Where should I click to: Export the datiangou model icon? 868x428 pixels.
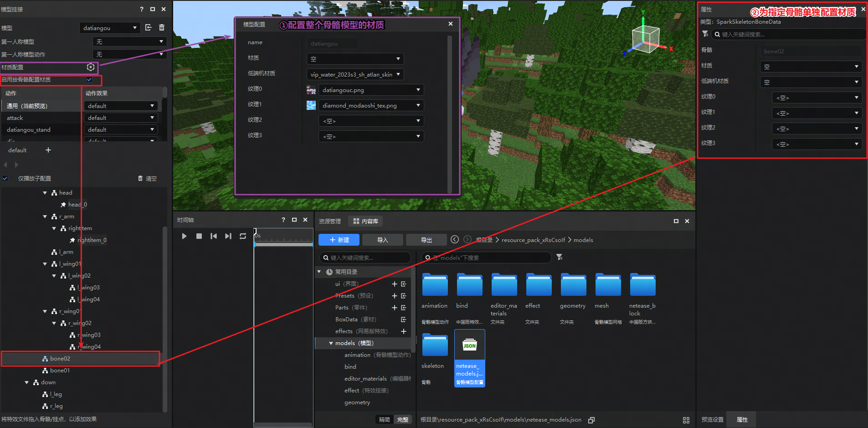click(149, 28)
